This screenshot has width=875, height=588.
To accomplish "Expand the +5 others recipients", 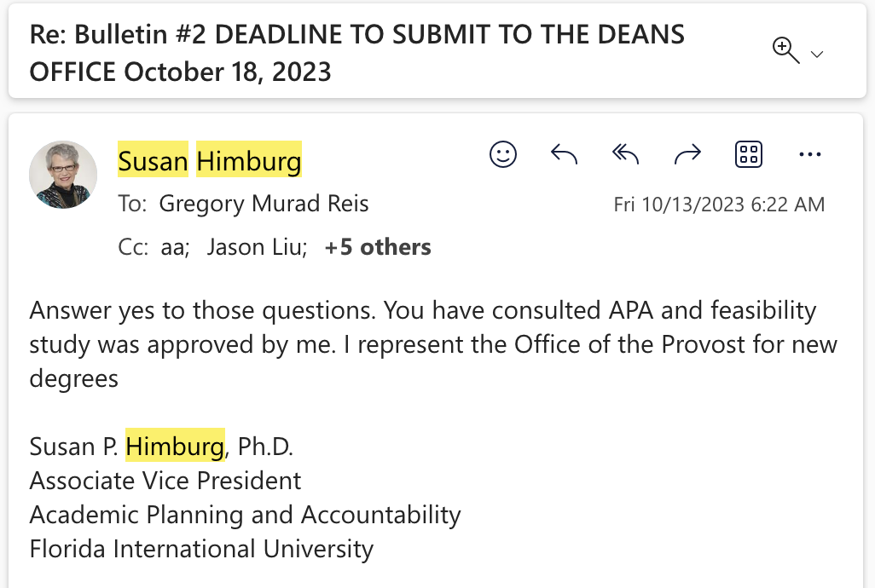I will (378, 248).
